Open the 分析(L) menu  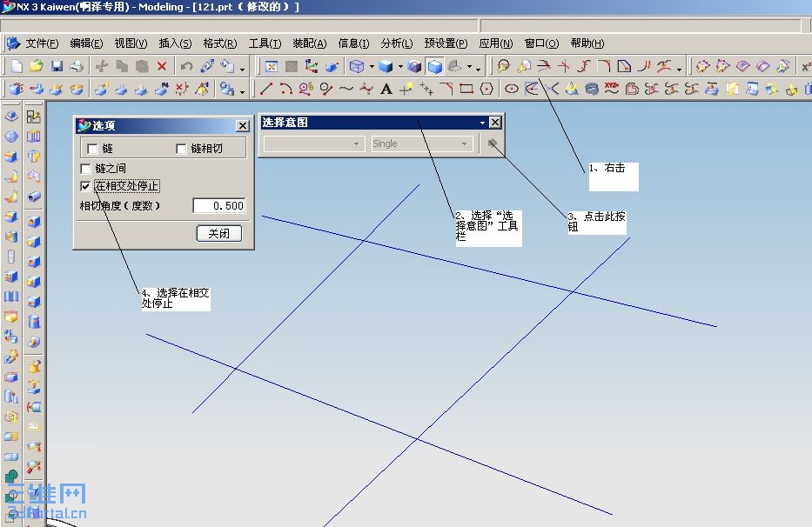(397, 43)
